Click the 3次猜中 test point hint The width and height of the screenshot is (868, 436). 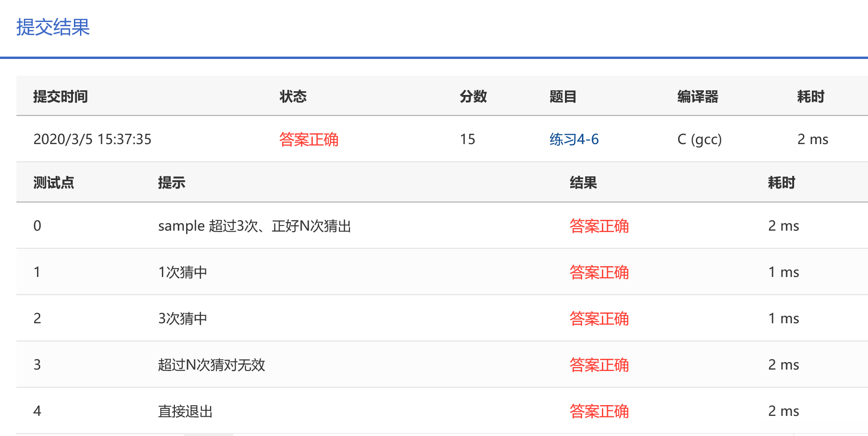(x=182, y=319)
